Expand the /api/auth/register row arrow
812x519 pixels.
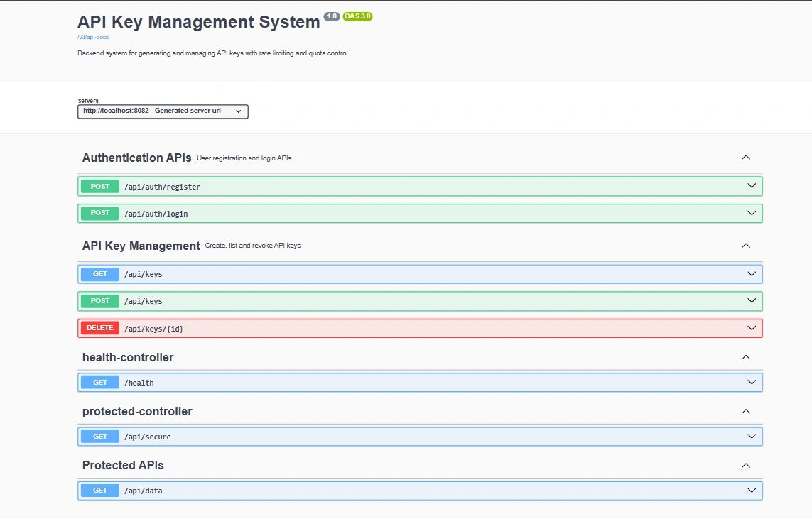point(752,186)
